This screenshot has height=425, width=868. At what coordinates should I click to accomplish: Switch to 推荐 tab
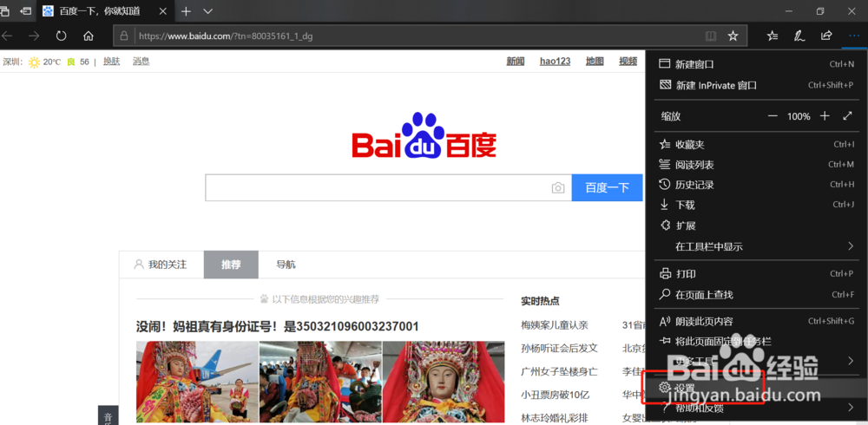pos(232,265)
